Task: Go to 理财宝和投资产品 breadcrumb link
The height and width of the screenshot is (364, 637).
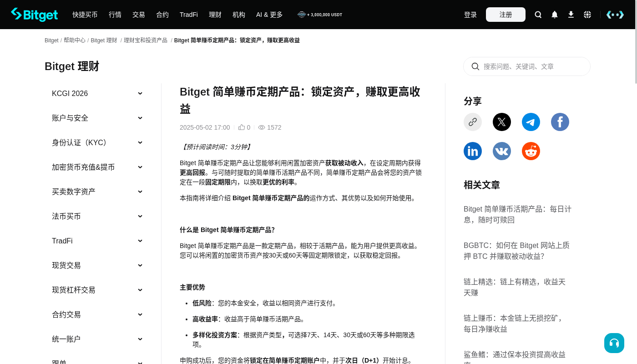Action: pos(146,40)
